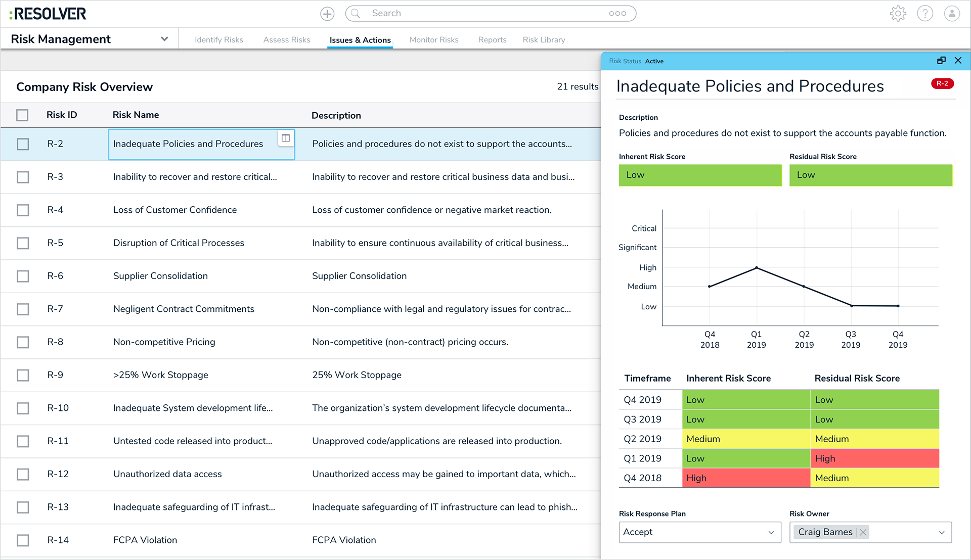This screenshot has width=971, height=560.
Task: Open the settings gear icon
Action: click(898, 14)
